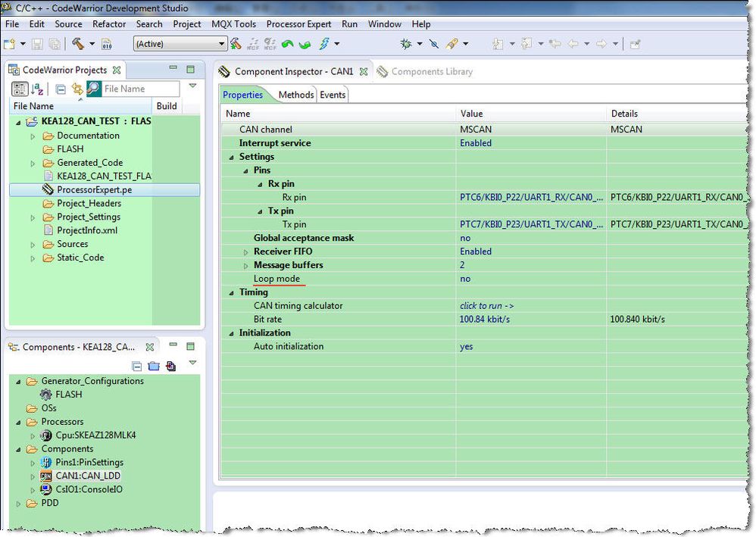Image resolution: width=756 pixels, height=537 pixels.
Task: Toggle the Loop mode value
Action: pos(465,279)
